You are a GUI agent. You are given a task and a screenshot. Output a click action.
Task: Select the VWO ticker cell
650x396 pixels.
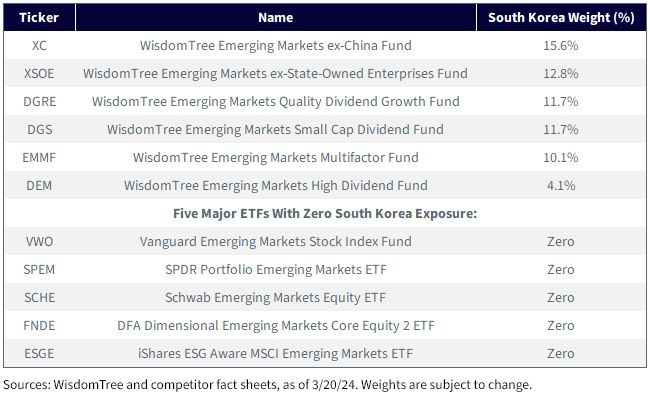click(39, 241)
